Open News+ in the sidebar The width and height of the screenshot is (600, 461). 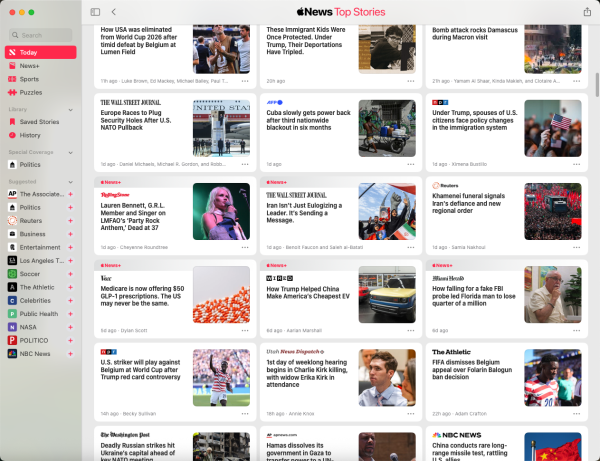click(x=41, y=66)
